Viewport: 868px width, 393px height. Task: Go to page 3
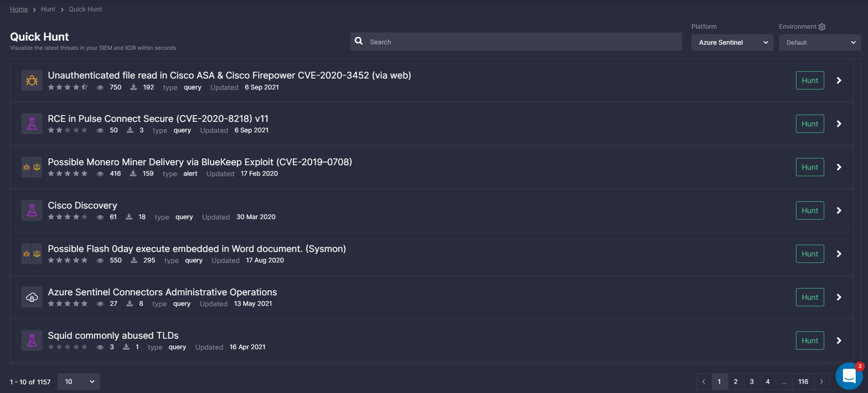coord(752,382)
